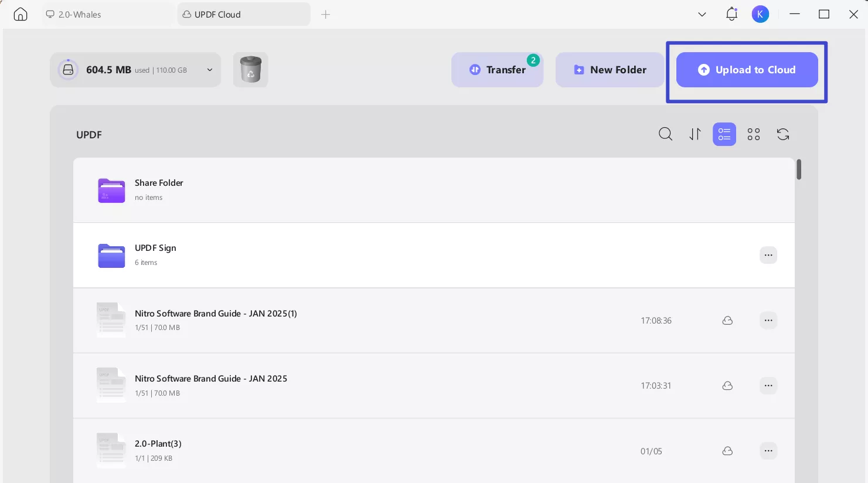
Task: Switch to the 2.0-Whales tab
Action: pos(109,15)
